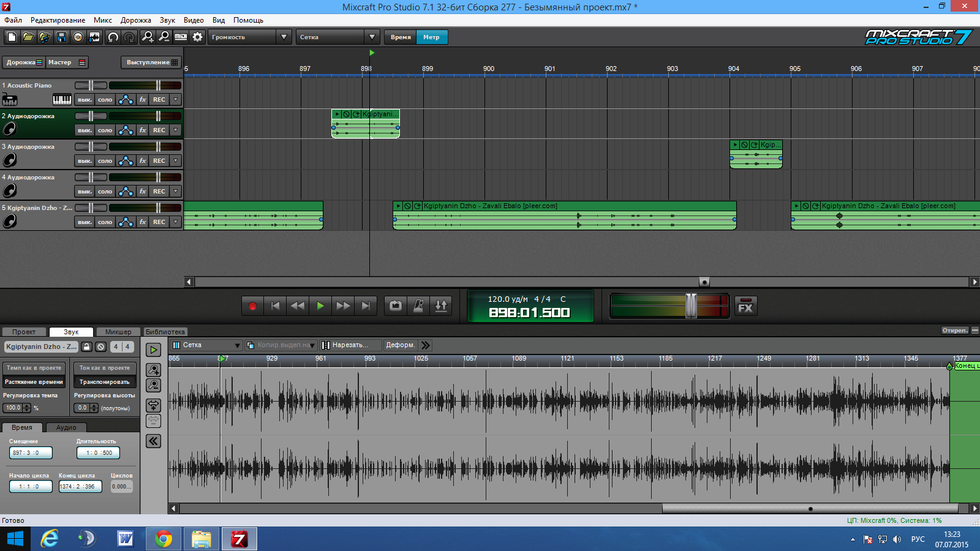This screenshot has height=551, width=980.
Task: Arm REC on track 3 Аудиодорожка
Action: (x=159, y=160)
